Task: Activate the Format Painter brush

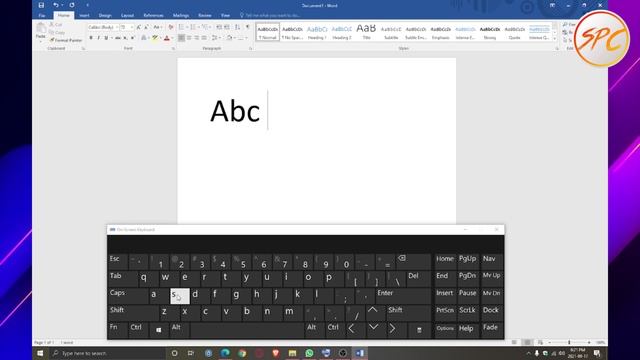Action: coord(66,40)
